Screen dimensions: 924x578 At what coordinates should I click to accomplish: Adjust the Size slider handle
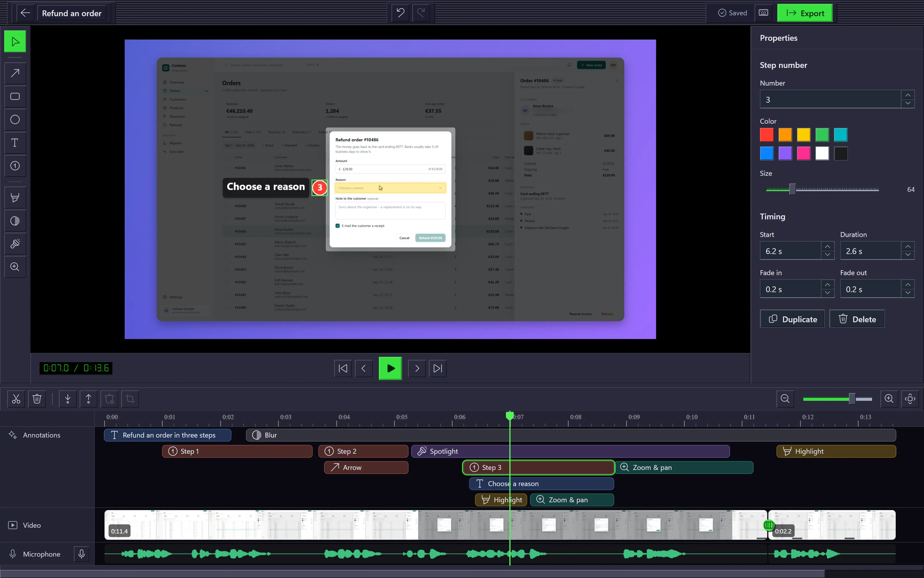(792, 189)
